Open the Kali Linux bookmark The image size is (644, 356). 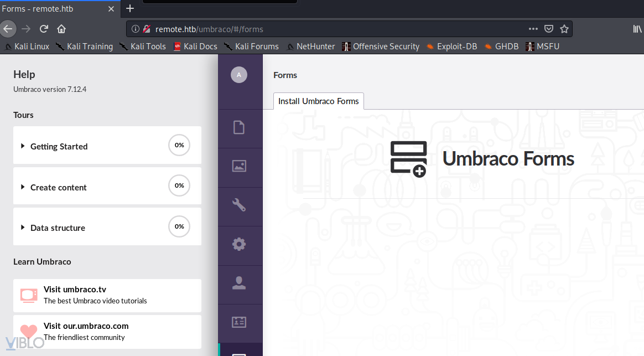pos(27,47)
